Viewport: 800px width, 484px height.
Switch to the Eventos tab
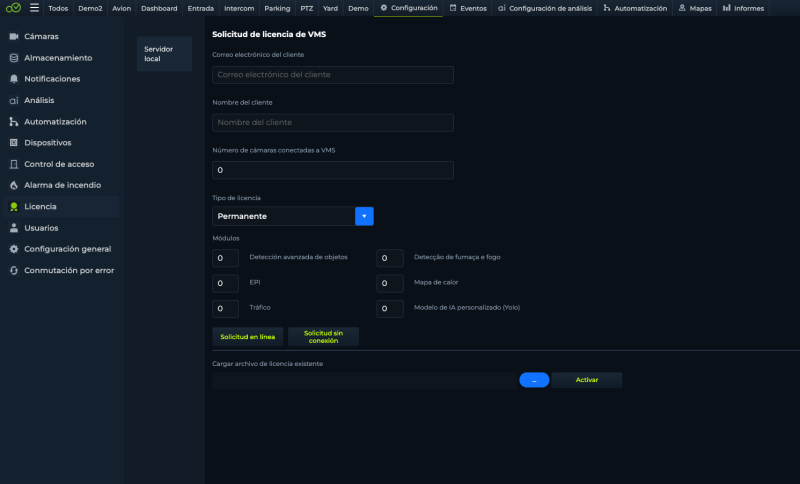(x=468, y=8)
